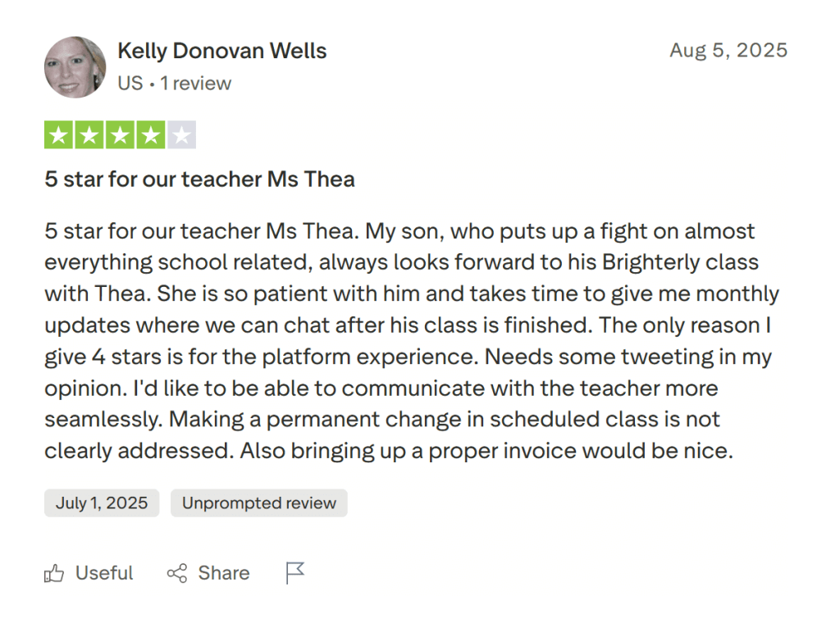Image resolution: width=840 pixels, height=623 pixels.
Task: Click the US location label
Action: tap(130, 83)
